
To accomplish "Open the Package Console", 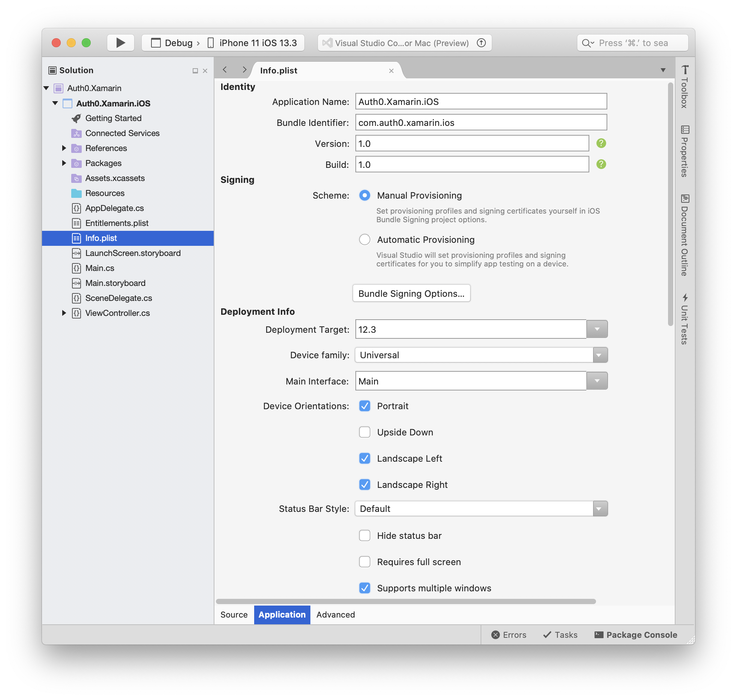I will click(x=636, y=635).
